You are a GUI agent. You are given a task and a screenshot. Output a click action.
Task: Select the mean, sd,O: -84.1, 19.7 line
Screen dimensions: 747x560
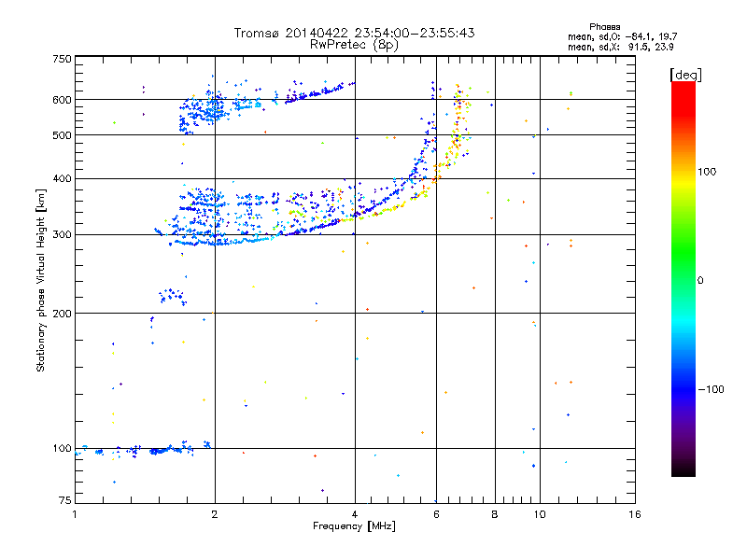622,36
